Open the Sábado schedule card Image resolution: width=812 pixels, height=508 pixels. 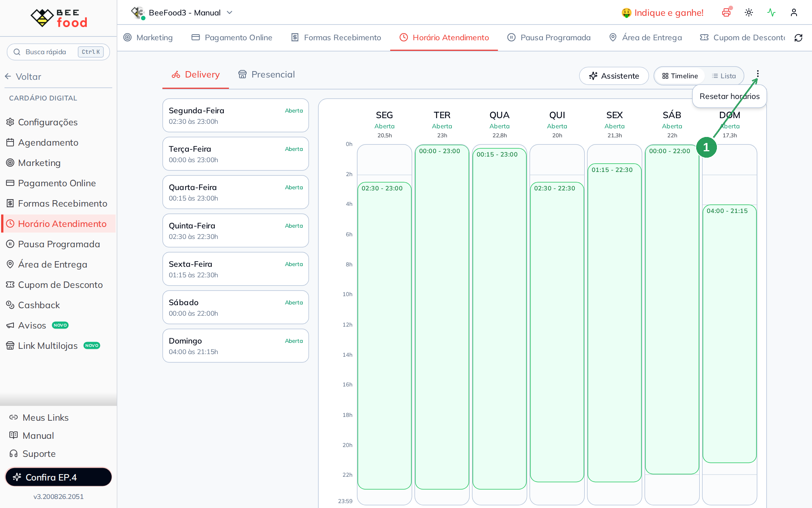[x=236, y=307]
